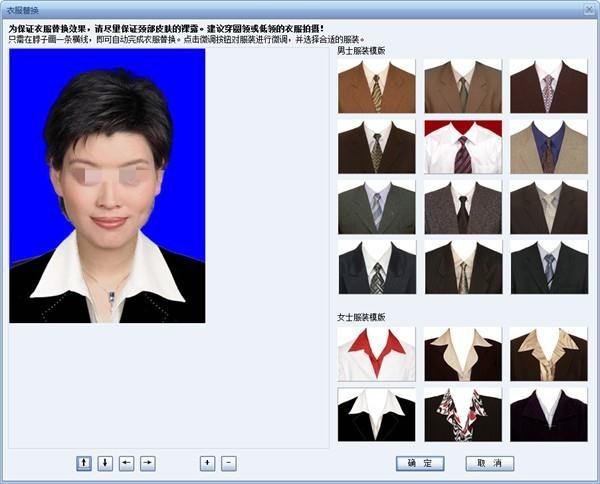Viewport: 600px width, 484px height.
Task: Click the minus shrink button
Action: tap(229, 463)
